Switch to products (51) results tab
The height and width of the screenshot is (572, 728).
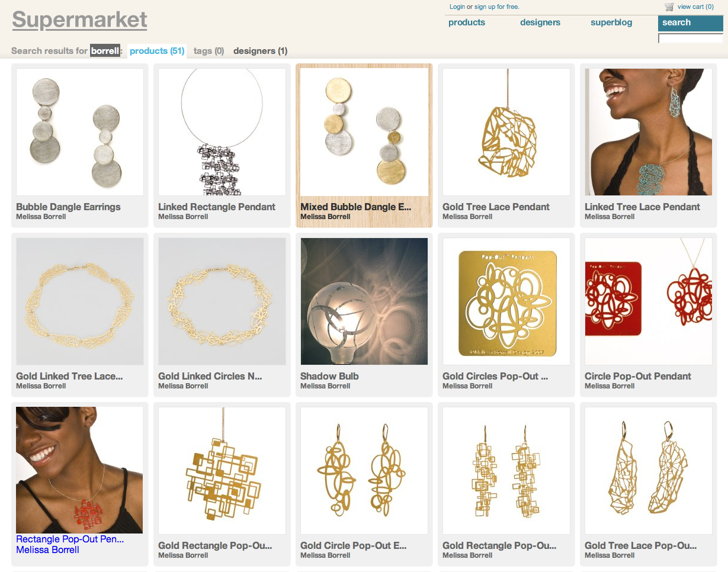[157, 51]
